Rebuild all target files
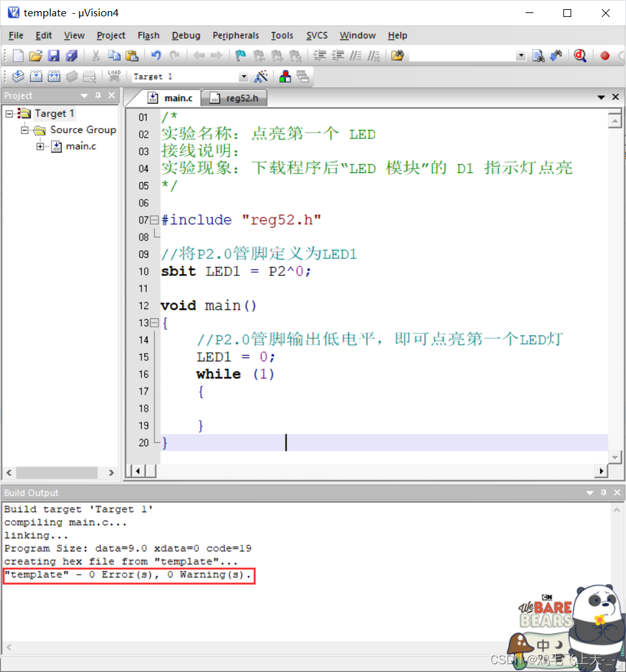 [54, 76]
